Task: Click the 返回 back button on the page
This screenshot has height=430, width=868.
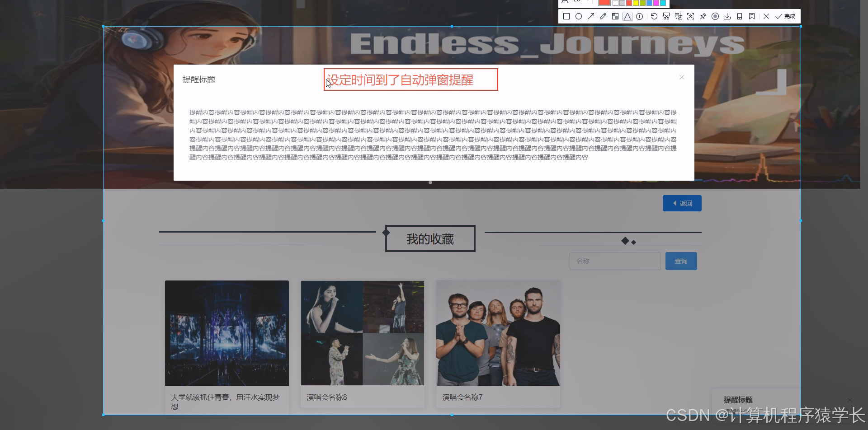Action: click(x=682, y=203)
